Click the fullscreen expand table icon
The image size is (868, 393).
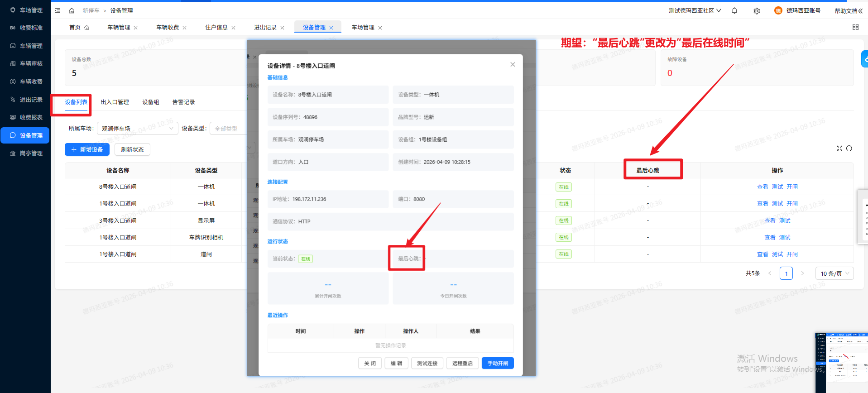coord(839,148)
